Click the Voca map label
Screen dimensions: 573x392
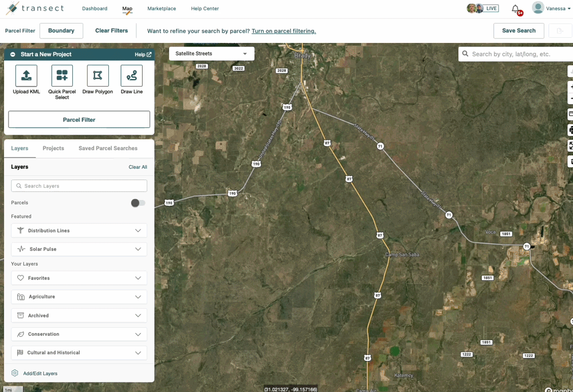[x=490, y=232]
